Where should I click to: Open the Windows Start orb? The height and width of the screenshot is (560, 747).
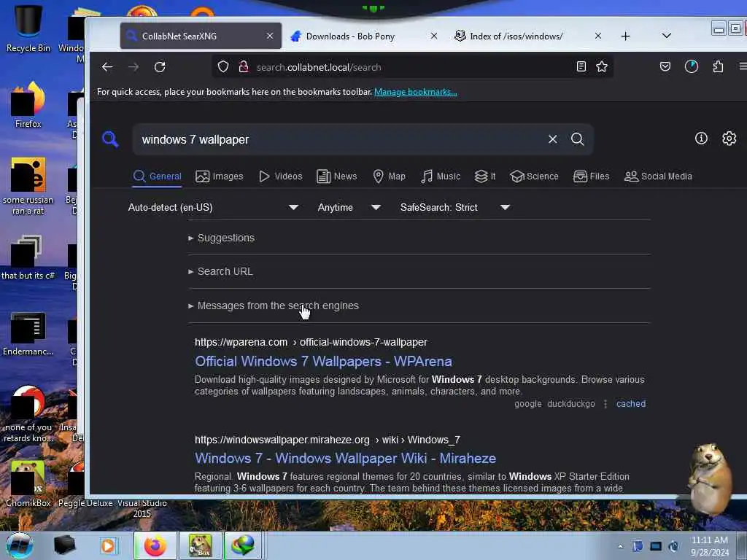[x=19, y=545]
